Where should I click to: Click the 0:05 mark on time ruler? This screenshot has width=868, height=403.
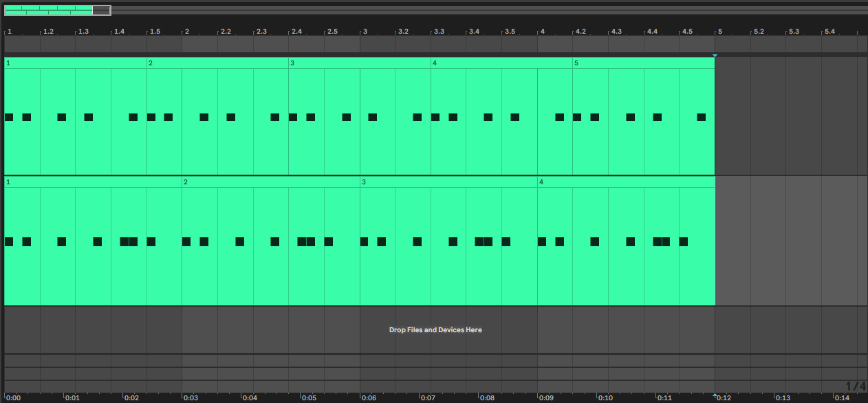click(x=309, y=397)
